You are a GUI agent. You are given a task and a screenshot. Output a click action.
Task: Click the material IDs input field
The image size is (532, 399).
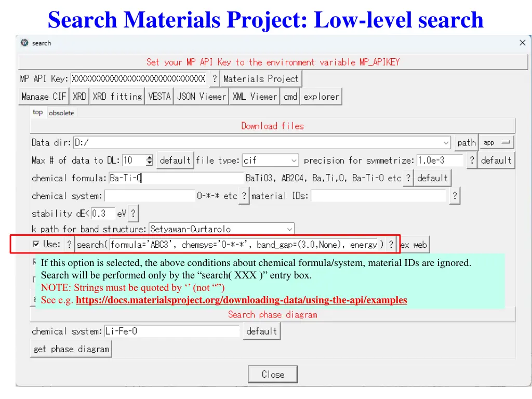click(379, 196)
